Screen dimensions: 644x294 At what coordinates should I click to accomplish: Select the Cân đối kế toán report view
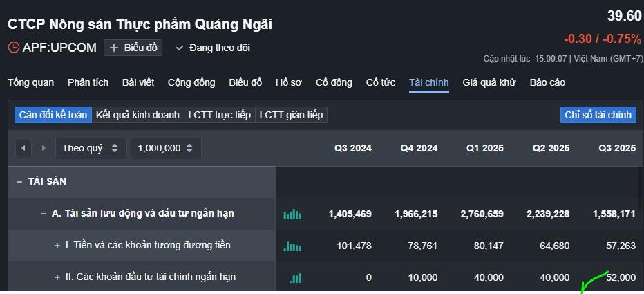pyautogui.click(x=53, y=115)
